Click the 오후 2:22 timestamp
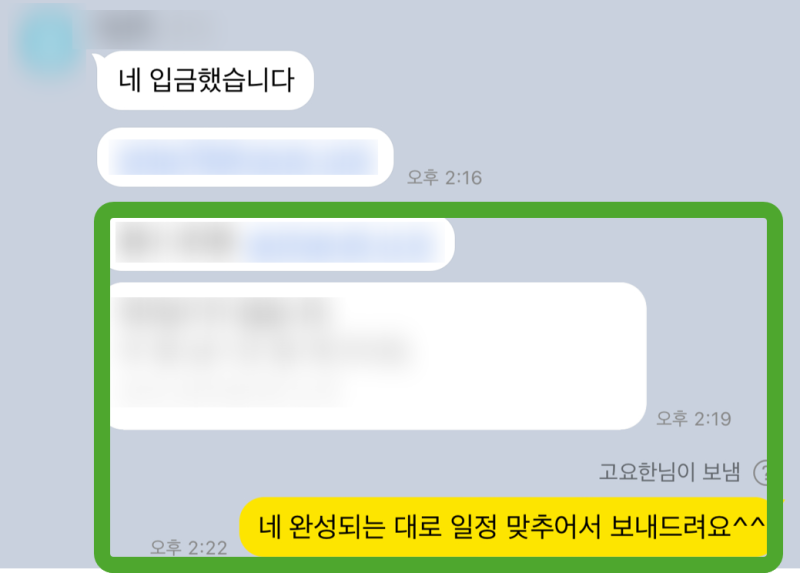This screenshot has height=573, width=800. tap(189, 547)
